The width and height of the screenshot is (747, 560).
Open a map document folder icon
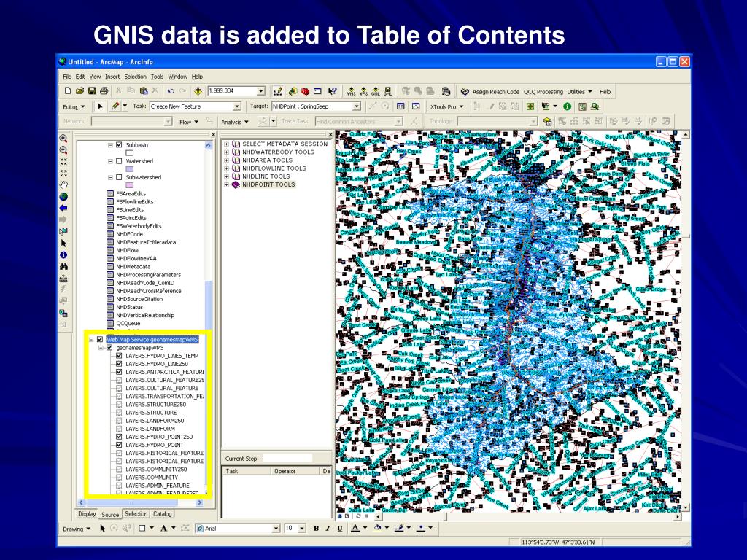(x=80, y=91)
